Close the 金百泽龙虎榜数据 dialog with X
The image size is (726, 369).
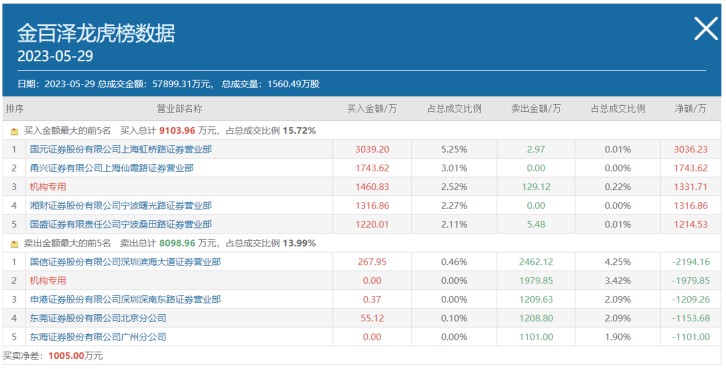pyautogui.click(x=706, y=29)
